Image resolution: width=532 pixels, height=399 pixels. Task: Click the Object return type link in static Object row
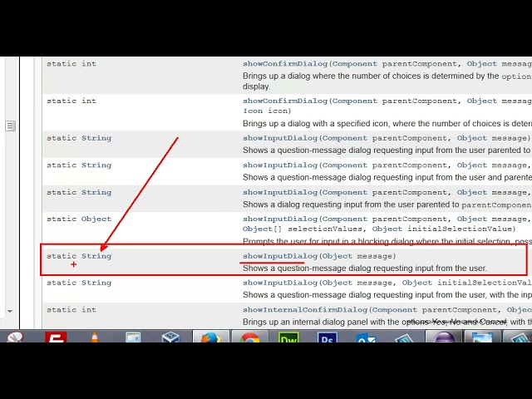(x=96, y=219)
